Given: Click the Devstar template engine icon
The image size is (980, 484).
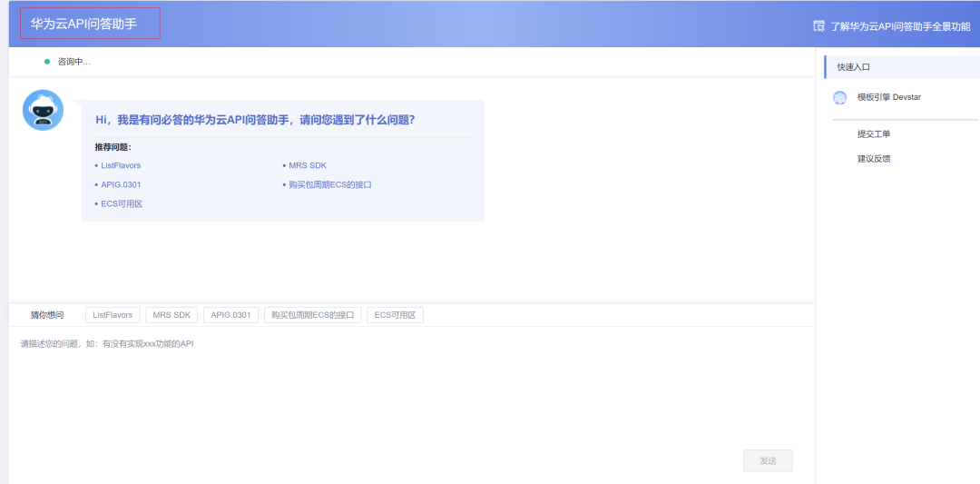Looking at the screenshot, I should [x=840, y=97].
